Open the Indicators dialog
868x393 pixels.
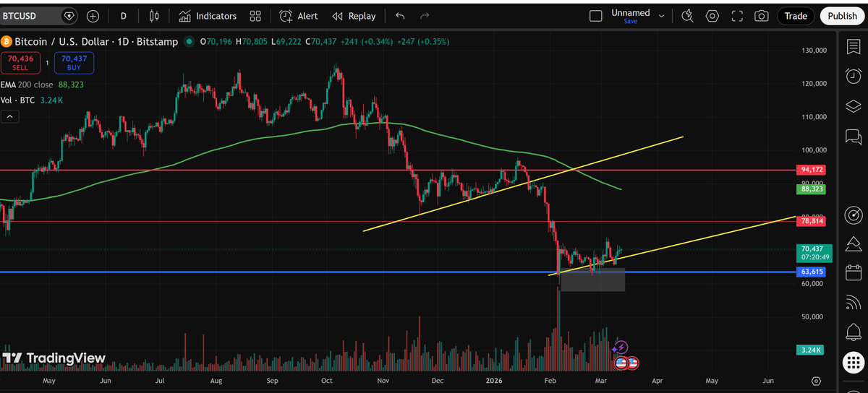[x=208, y=16]
